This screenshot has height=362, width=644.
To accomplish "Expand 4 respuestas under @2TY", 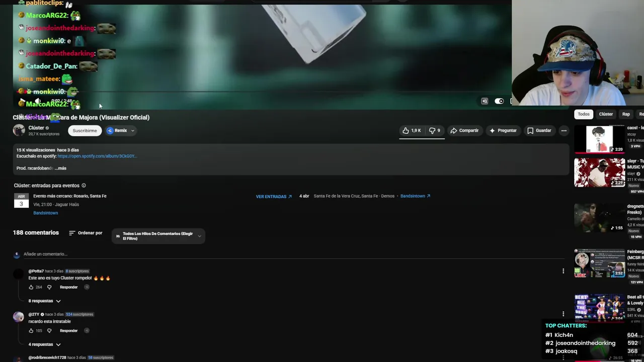I will click(x=44, y=345).
